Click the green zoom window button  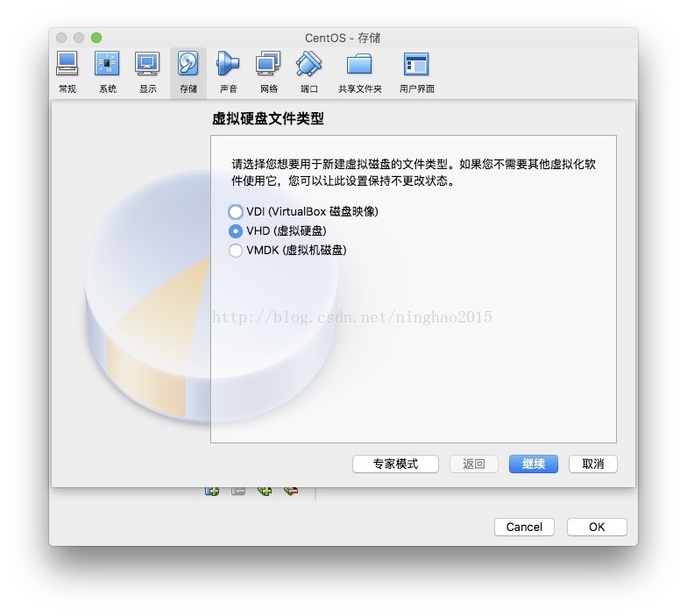pos(96,39)
